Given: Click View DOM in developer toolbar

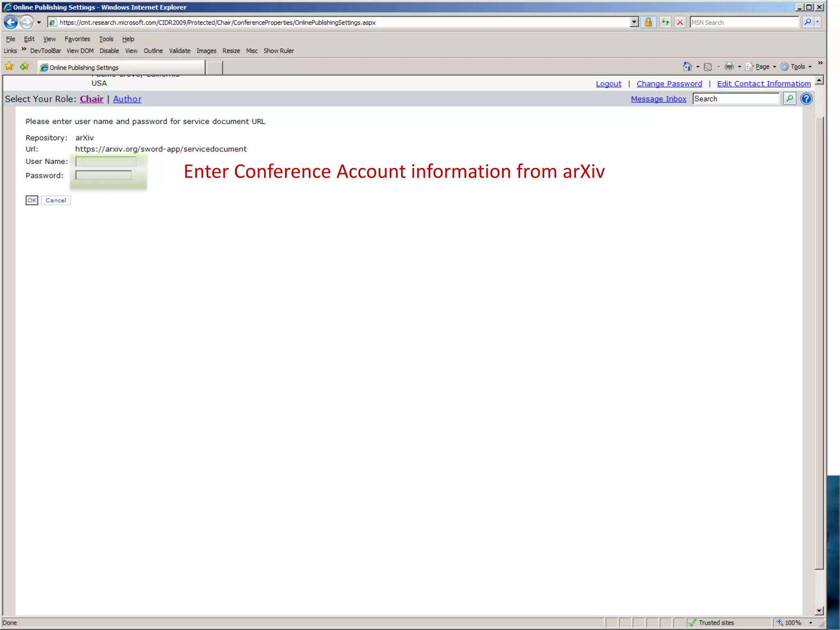Looking at the screenshot, I should [x=80, y=51].
